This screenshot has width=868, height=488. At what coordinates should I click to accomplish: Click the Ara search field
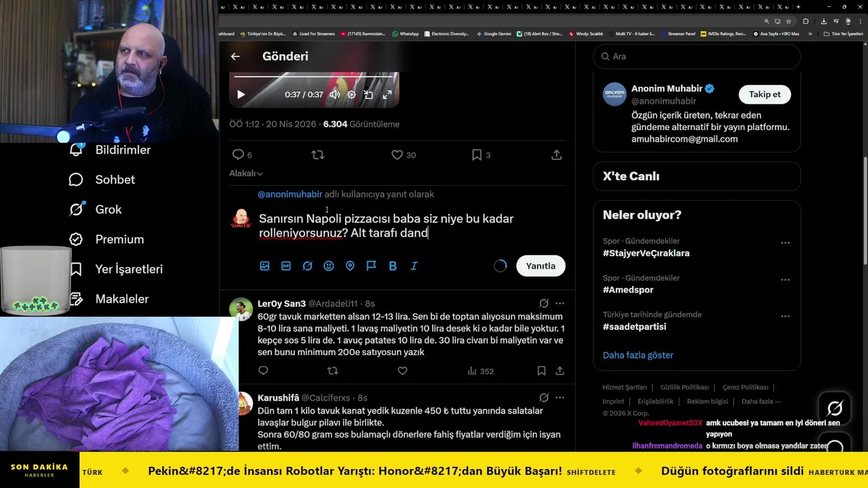tap(696, 56)
